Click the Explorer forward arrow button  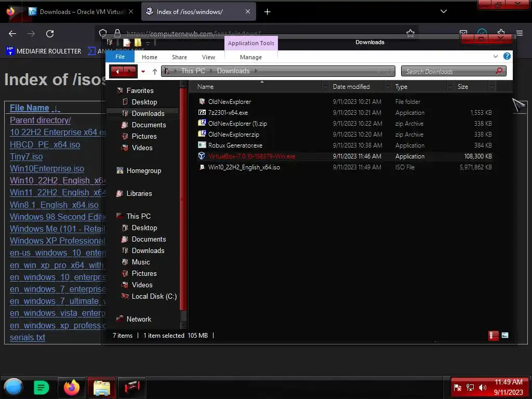click(130, 71)
